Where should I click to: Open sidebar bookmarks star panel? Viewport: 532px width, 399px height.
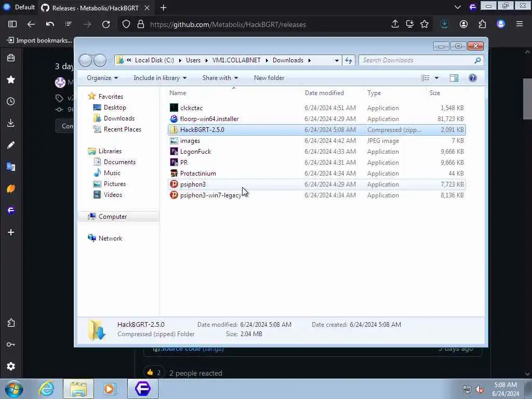11,79
